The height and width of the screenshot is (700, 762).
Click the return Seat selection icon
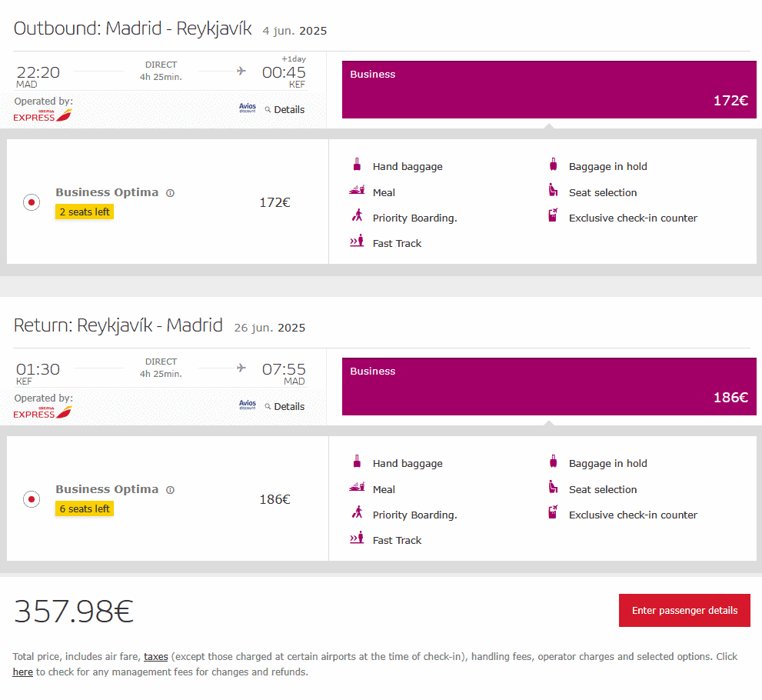(552, 488)
